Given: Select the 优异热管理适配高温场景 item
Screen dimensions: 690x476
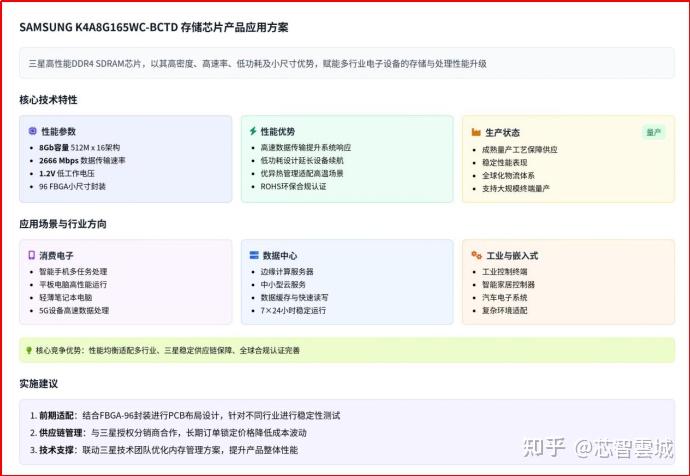Looking at the screenshot, I should pyautogui.click(x=302, y=173).
